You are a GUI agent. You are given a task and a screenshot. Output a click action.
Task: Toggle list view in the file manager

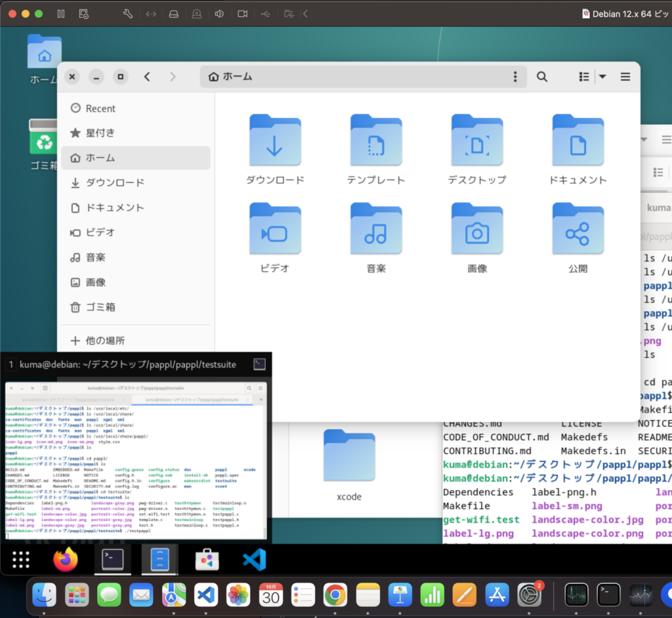(x=584, y=77)
